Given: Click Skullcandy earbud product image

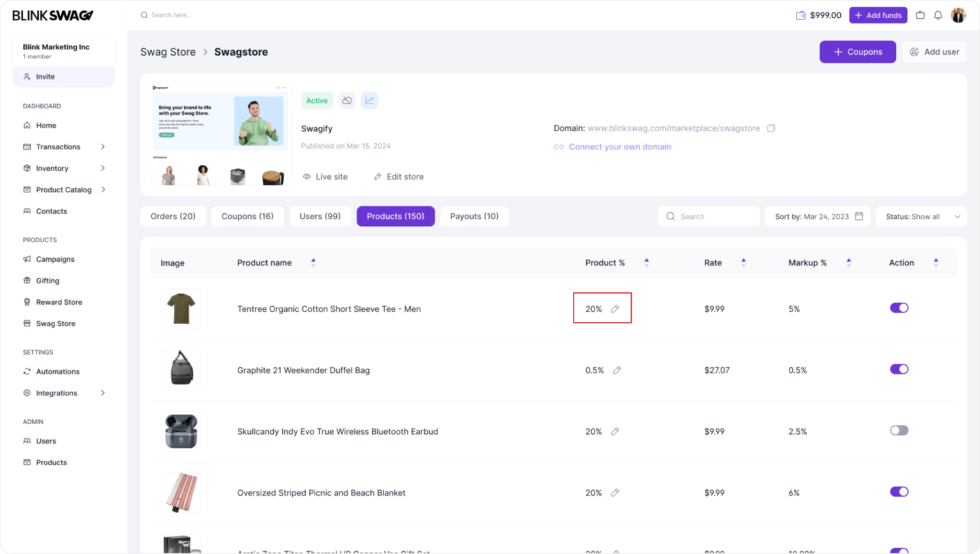Looking at the screenshot, I should pos(181,431).
